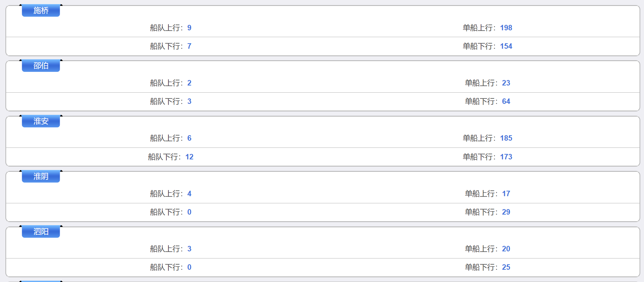Image resolution: width=644 pixels, height=282 pixels.
Task: Select the 邵伯 section label
Action: point(41,66)
